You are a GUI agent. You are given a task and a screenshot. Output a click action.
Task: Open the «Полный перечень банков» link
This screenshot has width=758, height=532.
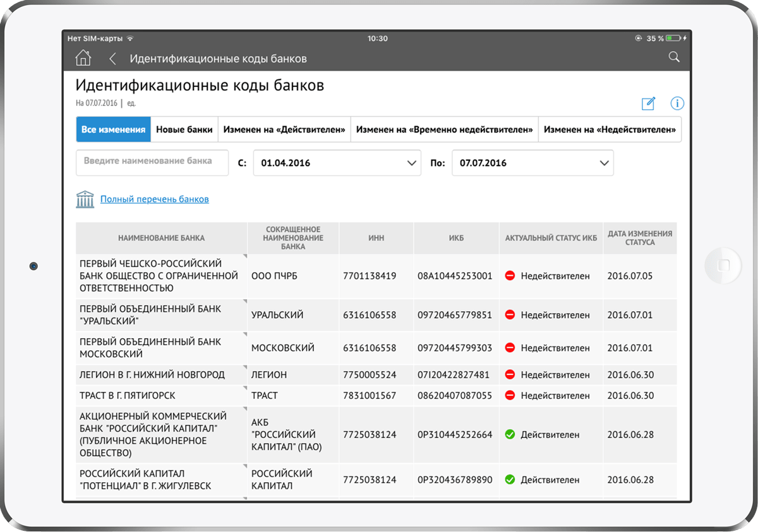[x=154, y=199]
